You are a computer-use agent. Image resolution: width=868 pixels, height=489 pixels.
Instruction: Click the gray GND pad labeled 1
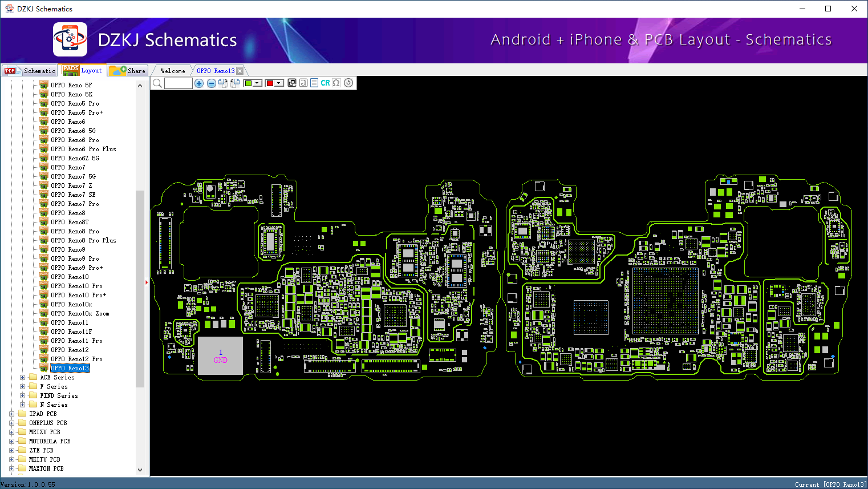tap(220, 355)
